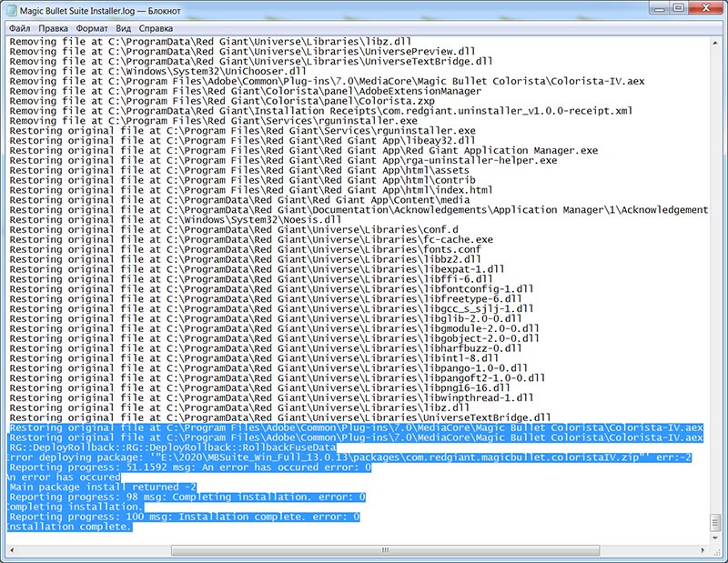Open the Правка menu
The width and height of the screenshot is (728, 563).
(53, 28)
